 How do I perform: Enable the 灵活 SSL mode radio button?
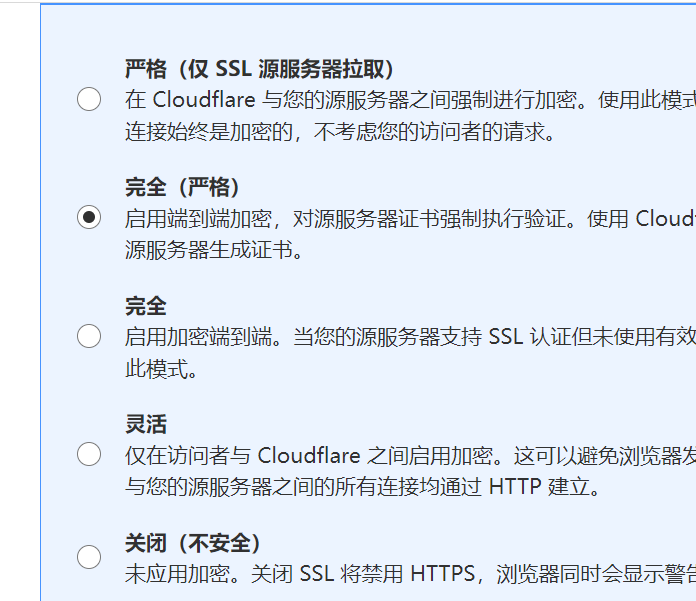coord(89,454)
